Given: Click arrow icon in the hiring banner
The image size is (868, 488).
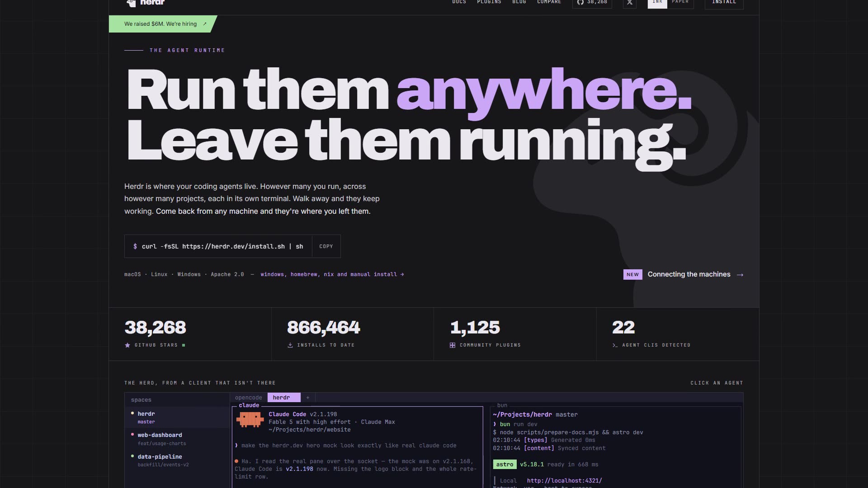Looking at the screenshot, I should (205, 24).
